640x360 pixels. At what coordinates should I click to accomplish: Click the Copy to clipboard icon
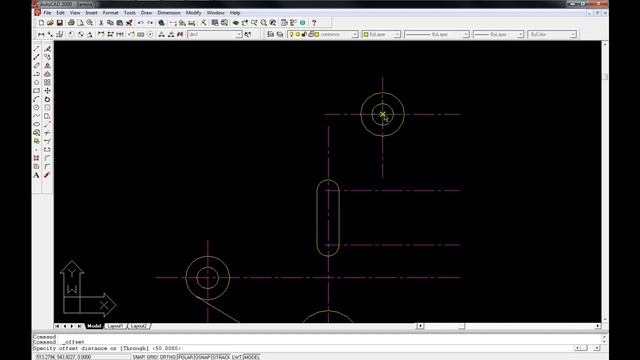click(x=110, y=23)
